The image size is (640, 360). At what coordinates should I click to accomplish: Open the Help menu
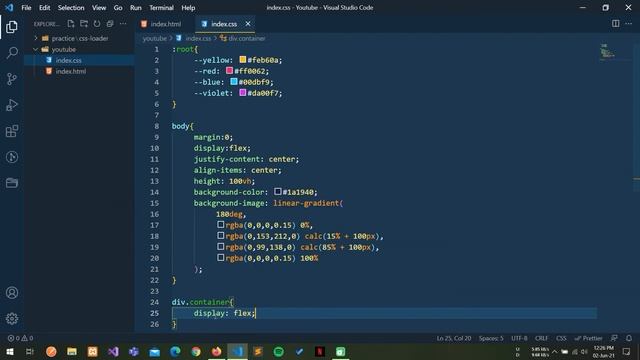click(188, 8)
